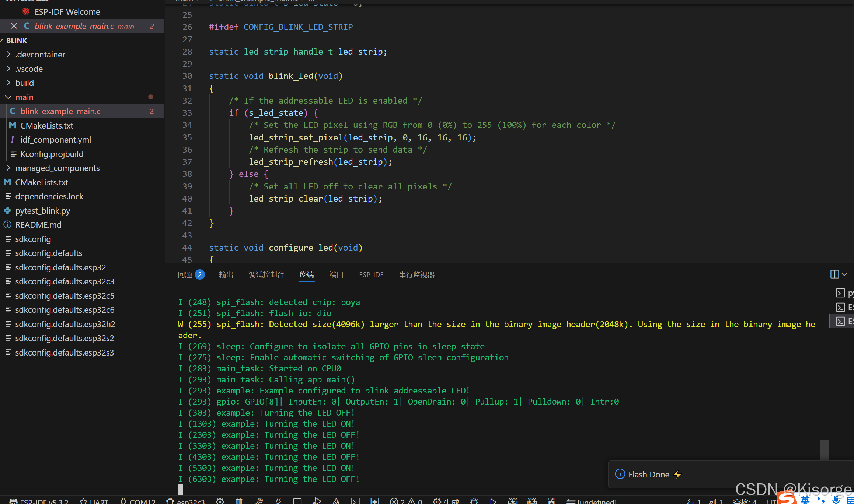Open Kconfig.projbuild file
This screenshot has width=854, height=504.
point(52,154)
